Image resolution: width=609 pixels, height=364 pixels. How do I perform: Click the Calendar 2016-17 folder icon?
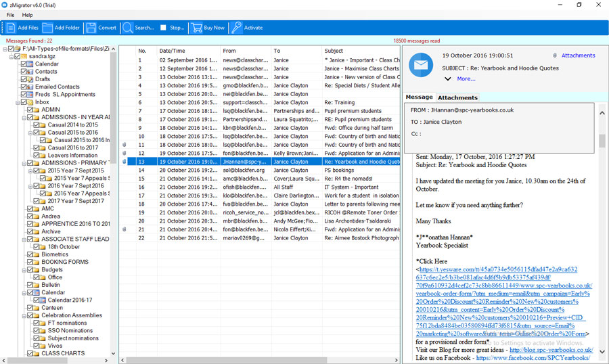point(43,300)
